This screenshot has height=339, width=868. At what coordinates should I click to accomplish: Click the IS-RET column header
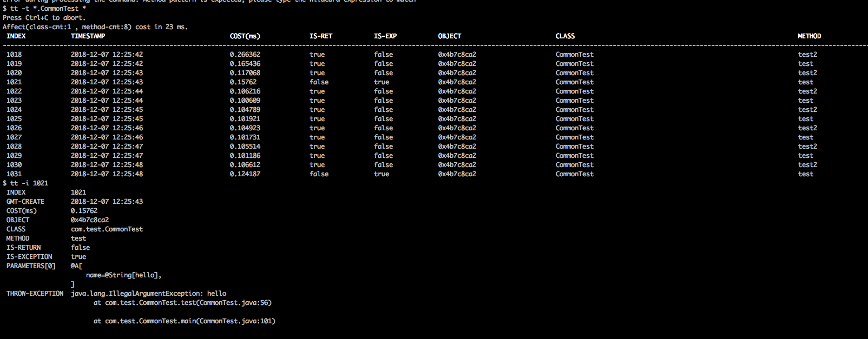(321, 36)
